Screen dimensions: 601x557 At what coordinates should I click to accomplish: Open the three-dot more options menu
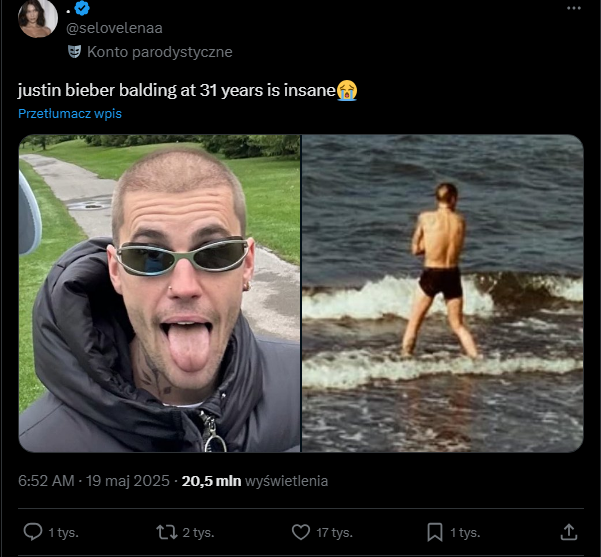[573, 10]
